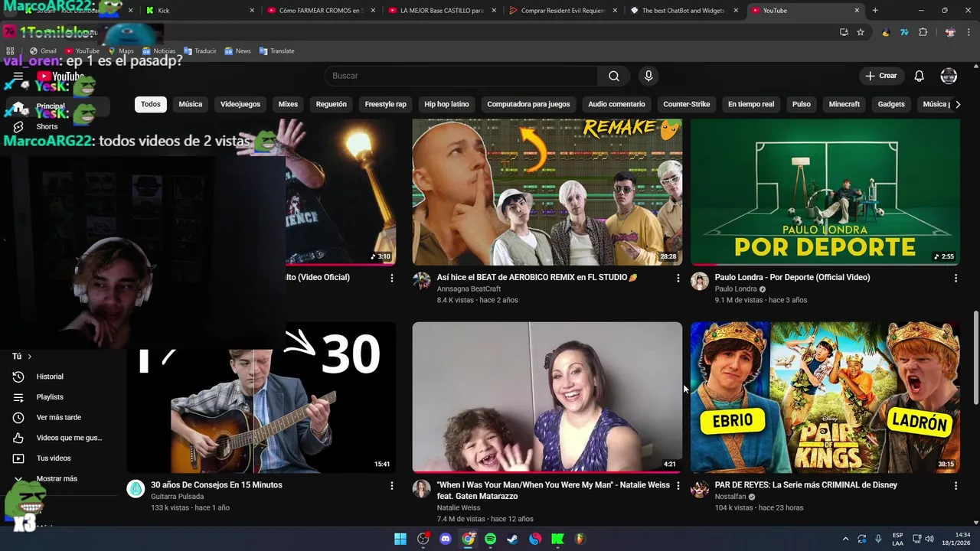The width and height of the screenshot is (980, 551).
Task: Play the Natalie Weiss duet thumbnail
Action: tap(547, 397)
